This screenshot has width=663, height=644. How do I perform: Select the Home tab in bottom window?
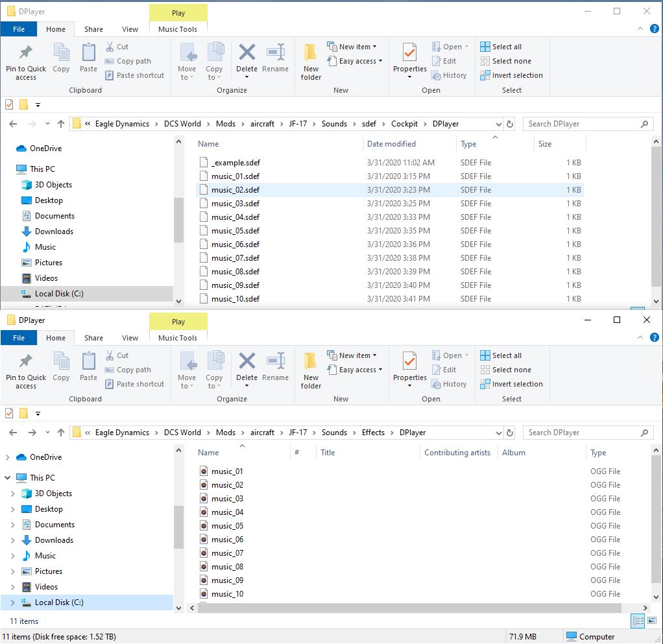[56, 338]
